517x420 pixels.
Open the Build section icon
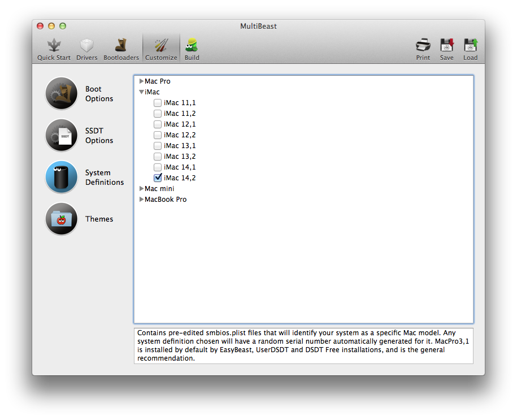pyautogui.click(x=192, y=45)
